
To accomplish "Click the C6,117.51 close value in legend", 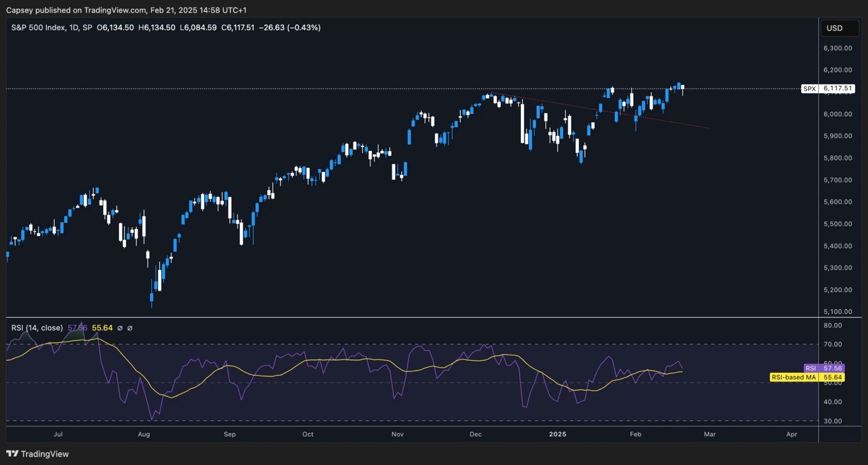I will click(239, 27).
